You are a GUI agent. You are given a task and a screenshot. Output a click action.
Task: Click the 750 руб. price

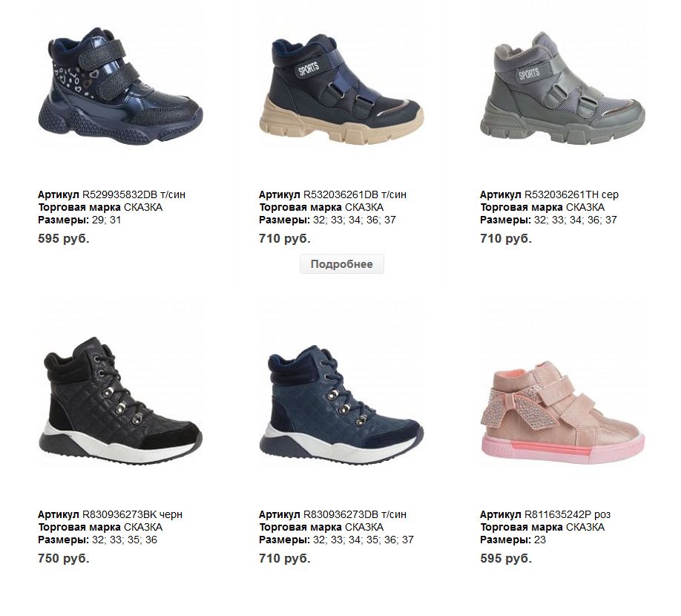pos(64,559)
